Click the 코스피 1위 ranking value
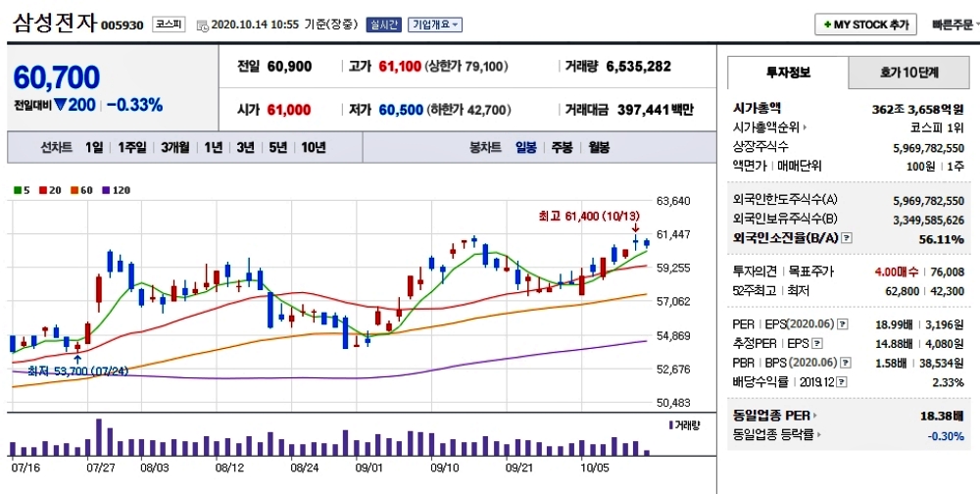Screen dimensions: 980x494 coord(937,128)
